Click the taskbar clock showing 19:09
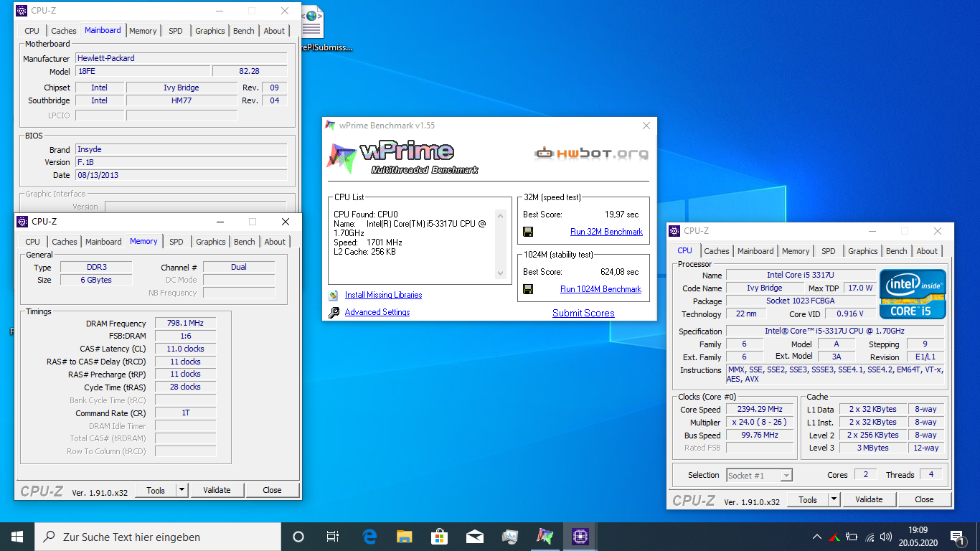Viewport: 980px width, 551px height. click(919, 537)
